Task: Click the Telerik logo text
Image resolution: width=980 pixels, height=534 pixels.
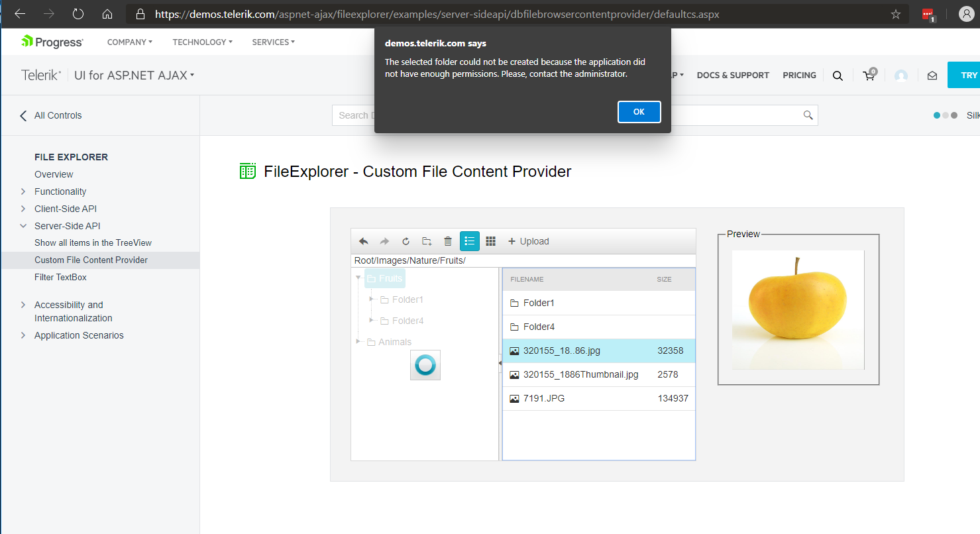Action: point(41,76)
